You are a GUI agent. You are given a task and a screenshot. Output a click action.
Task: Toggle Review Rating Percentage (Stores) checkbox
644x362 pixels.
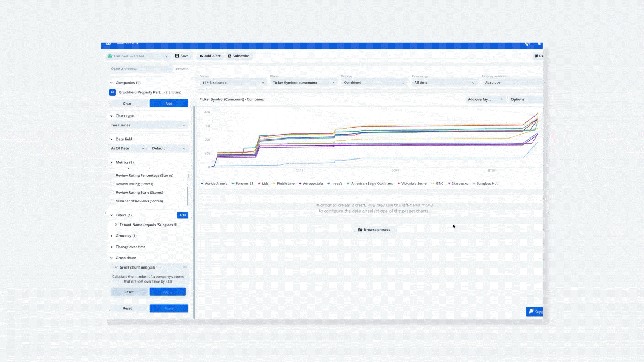coord(112,175)
